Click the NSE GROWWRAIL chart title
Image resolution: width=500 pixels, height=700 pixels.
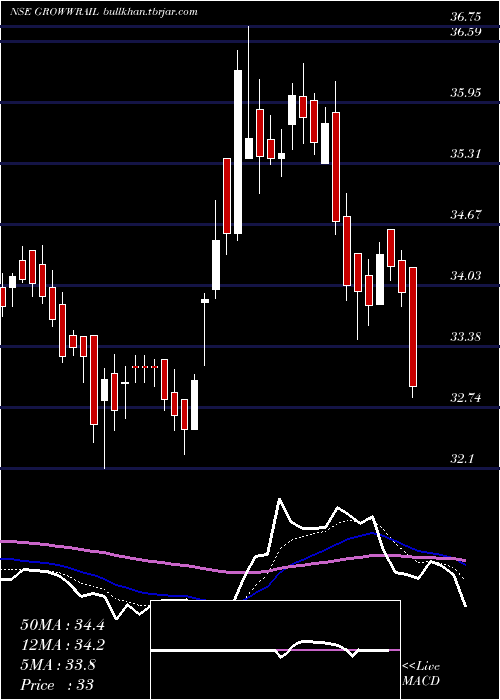tap(55, 12)
